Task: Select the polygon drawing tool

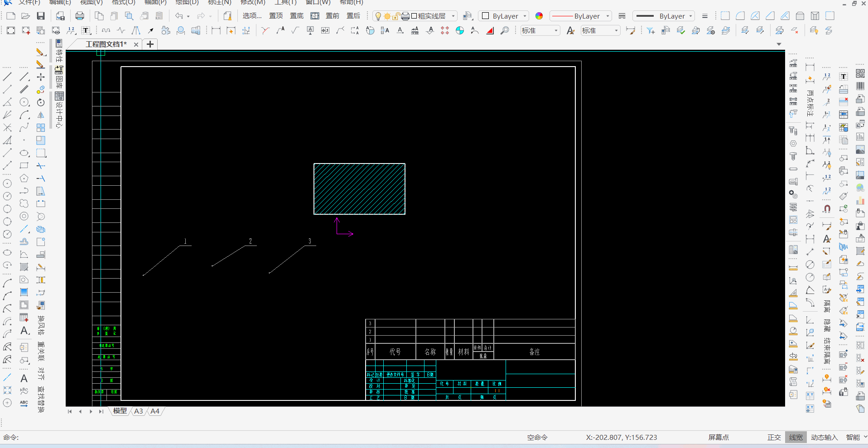Action: 24,178
